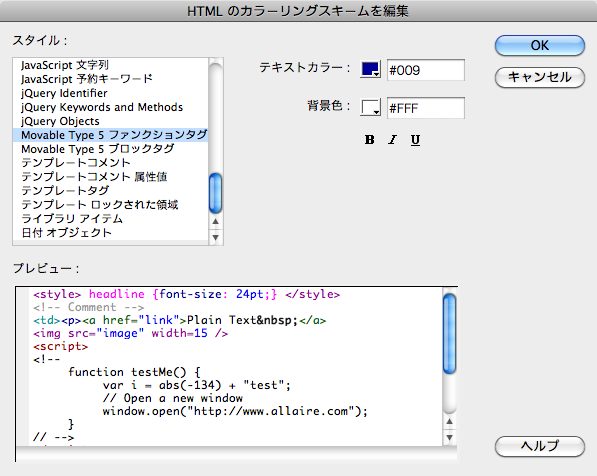
Task: Click 'headline' selector in preview
Action: (117, 294)
